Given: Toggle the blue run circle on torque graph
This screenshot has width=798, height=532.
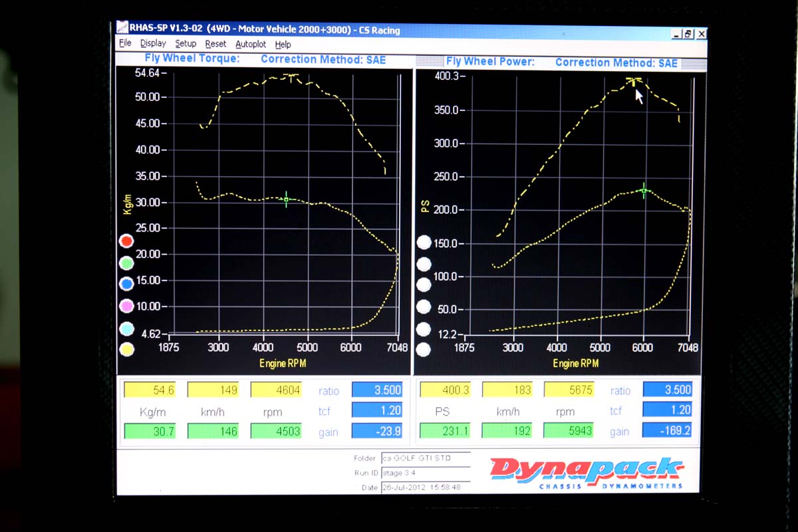Looking at the screenshot, I should 126,284.
